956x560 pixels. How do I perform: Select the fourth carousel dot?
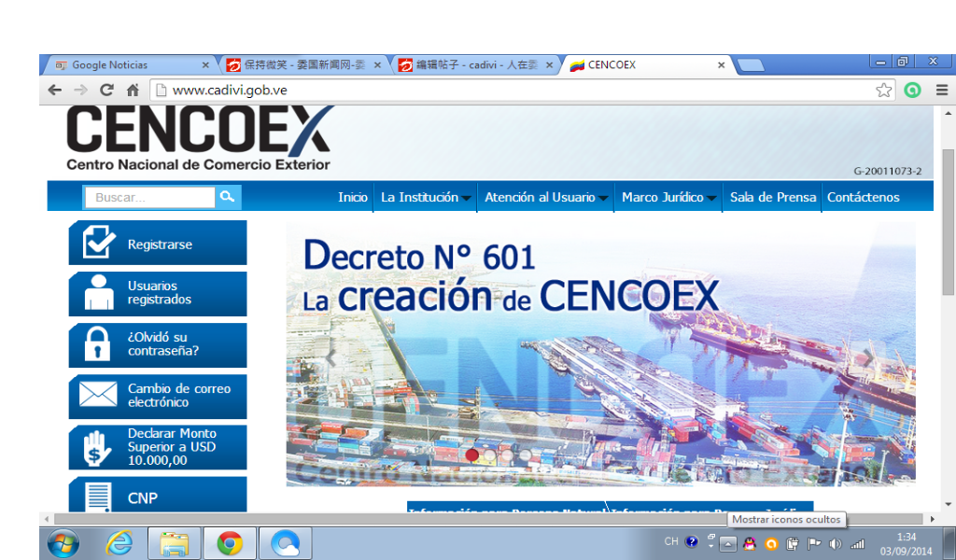[x=525, y=455]
